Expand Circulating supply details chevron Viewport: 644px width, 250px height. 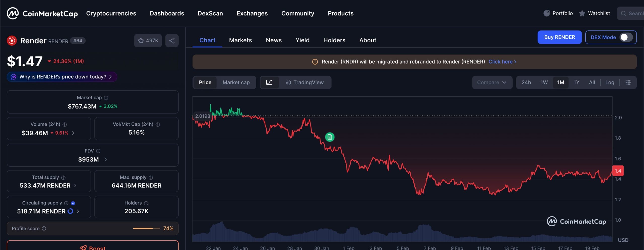[78, 211]
